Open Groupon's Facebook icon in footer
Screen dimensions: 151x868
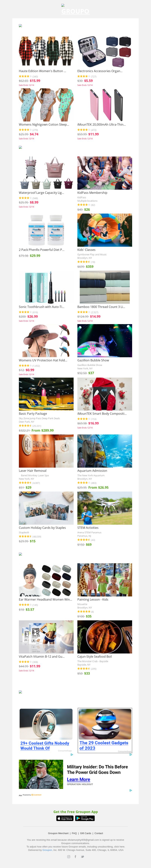75,856
